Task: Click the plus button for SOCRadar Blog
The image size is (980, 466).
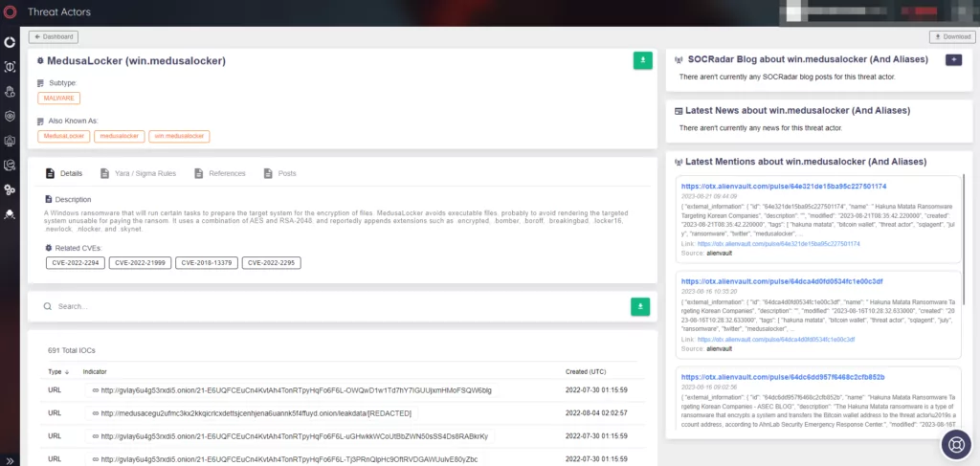Action: (953, 59)
